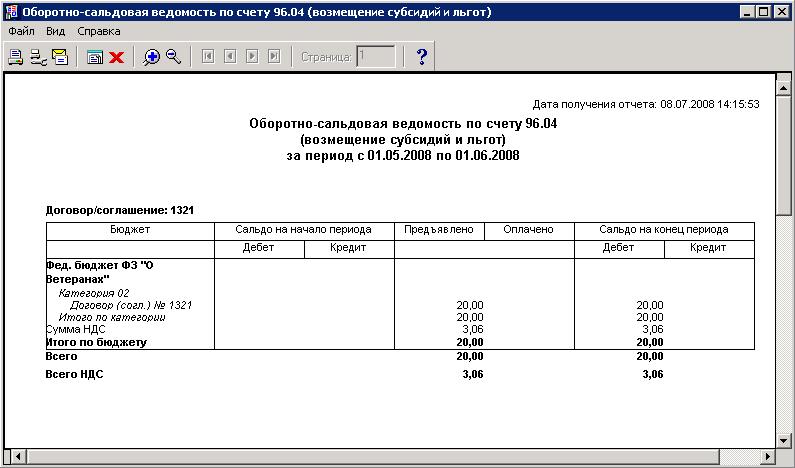Go to the previous page button
The height and width of the screenshot is (468, 795).
(230, 57)
